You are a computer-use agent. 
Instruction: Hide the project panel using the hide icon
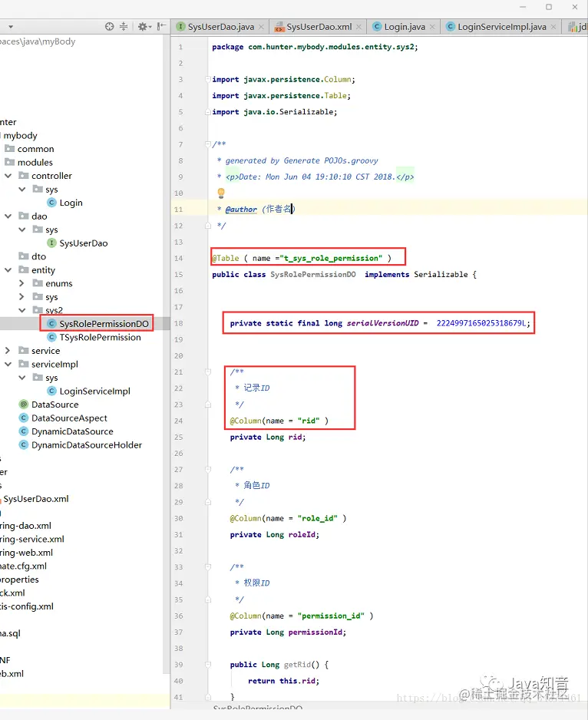(x=161, y=27)
